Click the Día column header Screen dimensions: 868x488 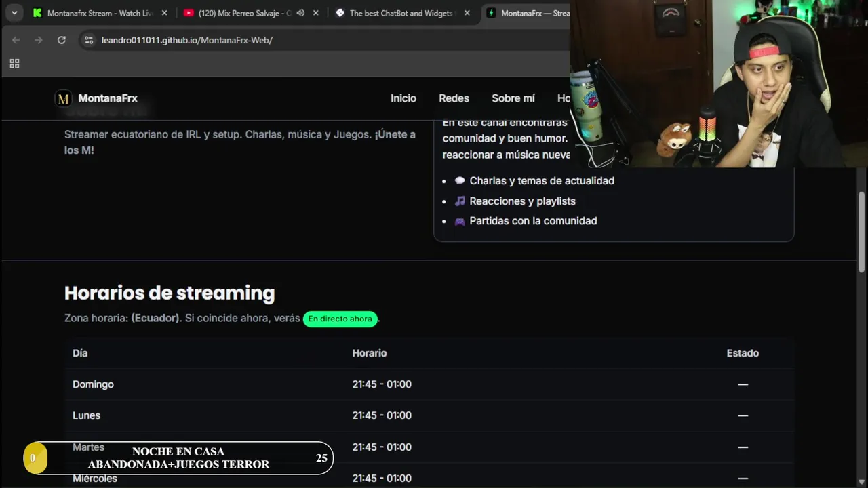point(80,353)
